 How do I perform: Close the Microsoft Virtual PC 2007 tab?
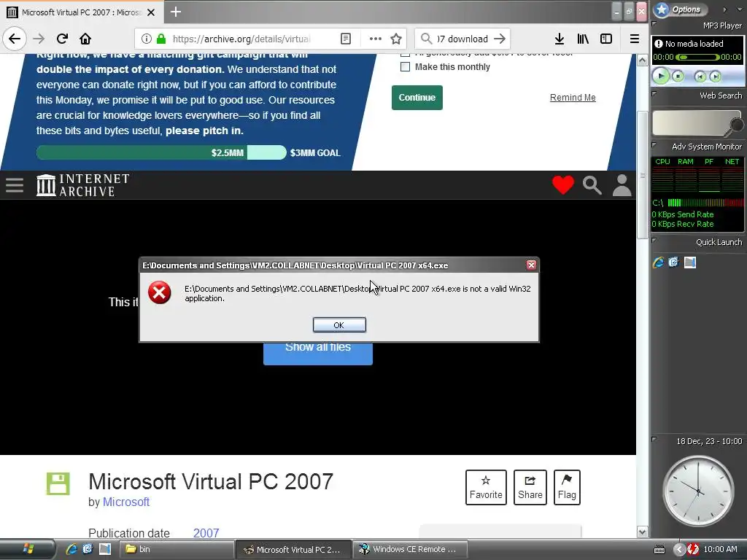click(x=151, y=12)
